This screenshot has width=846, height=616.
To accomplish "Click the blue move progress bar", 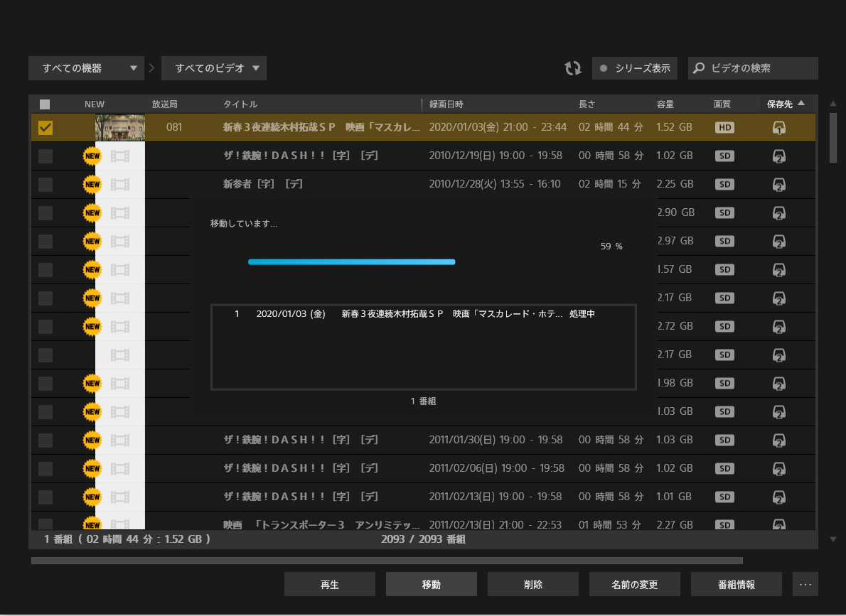I will pyautogui.click(x=351, y=262).
